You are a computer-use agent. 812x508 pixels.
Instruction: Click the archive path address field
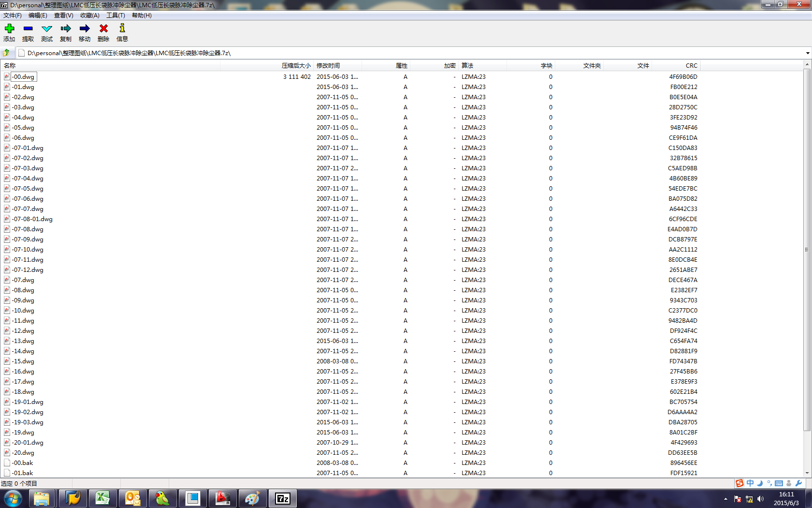(411, 53)
